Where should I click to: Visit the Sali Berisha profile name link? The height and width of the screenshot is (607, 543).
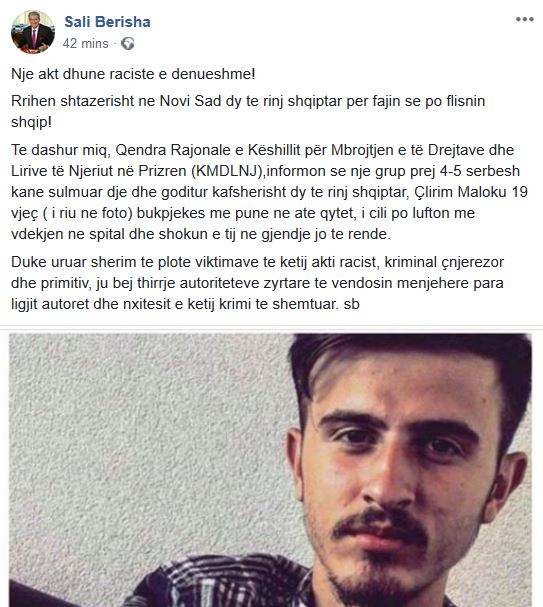coord(107,22)
